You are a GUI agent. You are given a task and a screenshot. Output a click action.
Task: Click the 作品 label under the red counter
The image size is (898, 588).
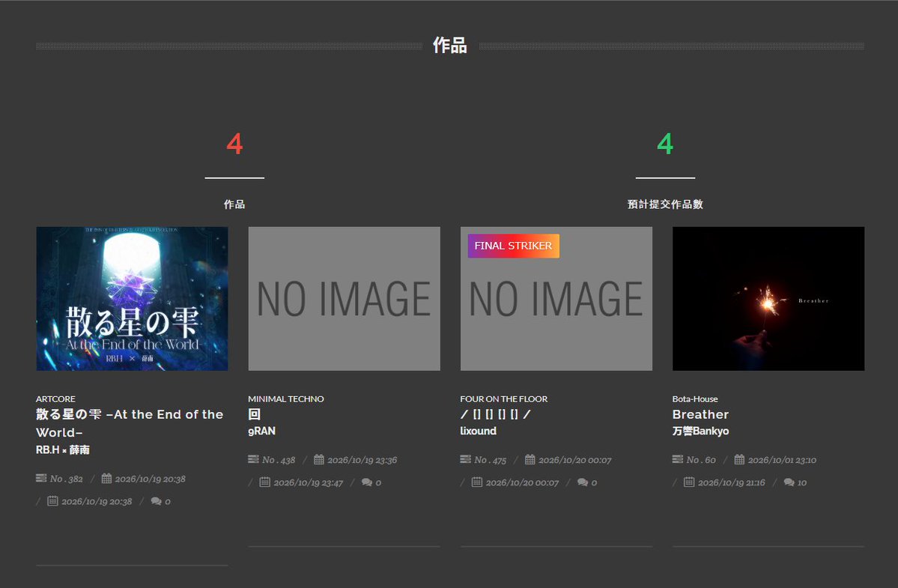point(234,204)
